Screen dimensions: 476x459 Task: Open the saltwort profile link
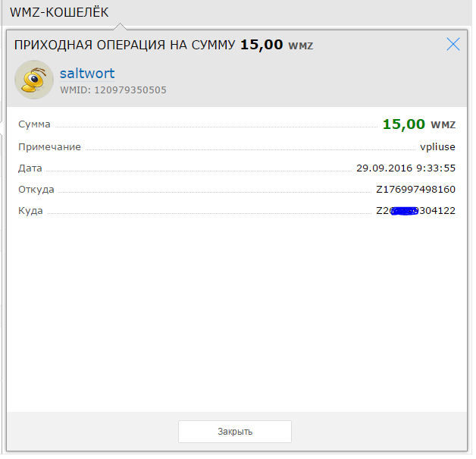coord(87,74)
